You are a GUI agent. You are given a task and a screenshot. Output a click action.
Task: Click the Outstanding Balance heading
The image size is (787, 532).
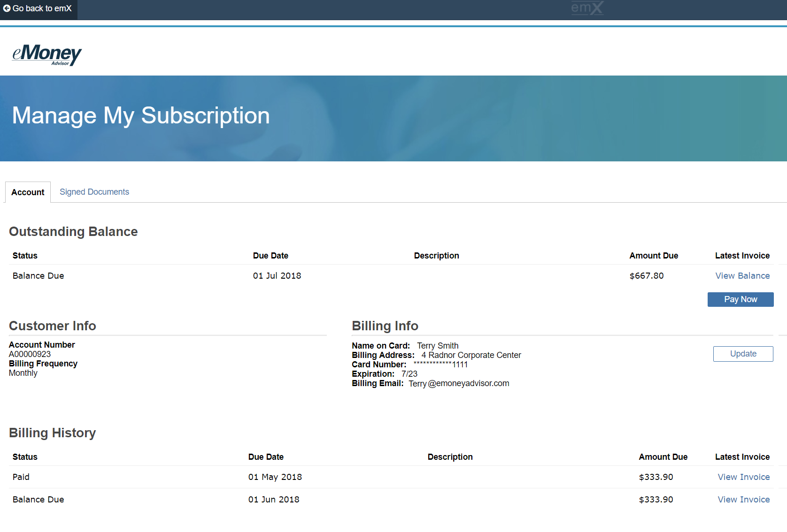[x=73, y=232]
